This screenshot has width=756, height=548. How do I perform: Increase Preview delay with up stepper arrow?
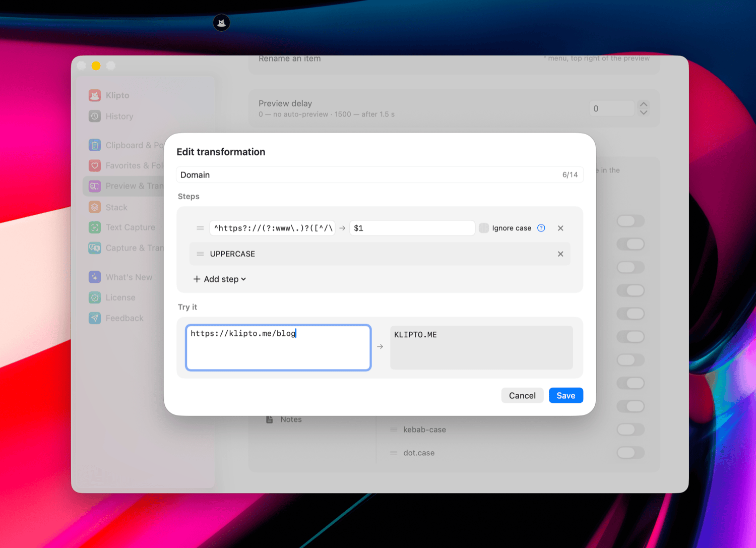pyautogui.click(x=644, y=104)
